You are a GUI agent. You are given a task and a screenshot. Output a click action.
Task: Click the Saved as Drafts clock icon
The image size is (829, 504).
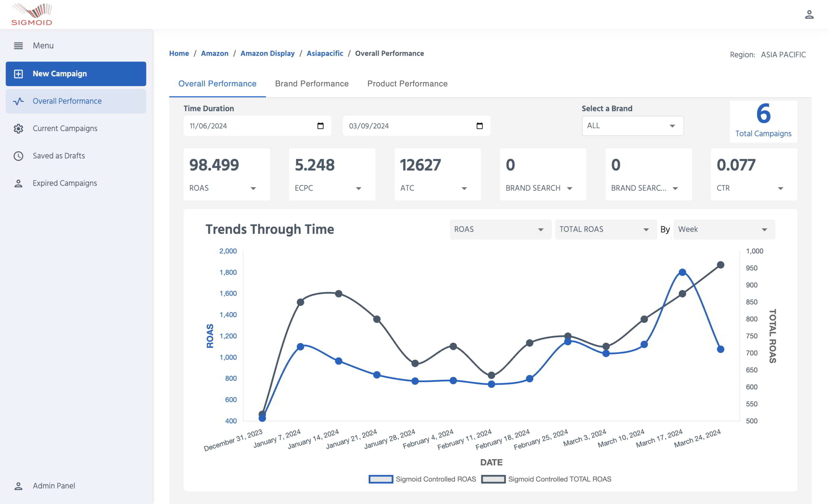18,156
